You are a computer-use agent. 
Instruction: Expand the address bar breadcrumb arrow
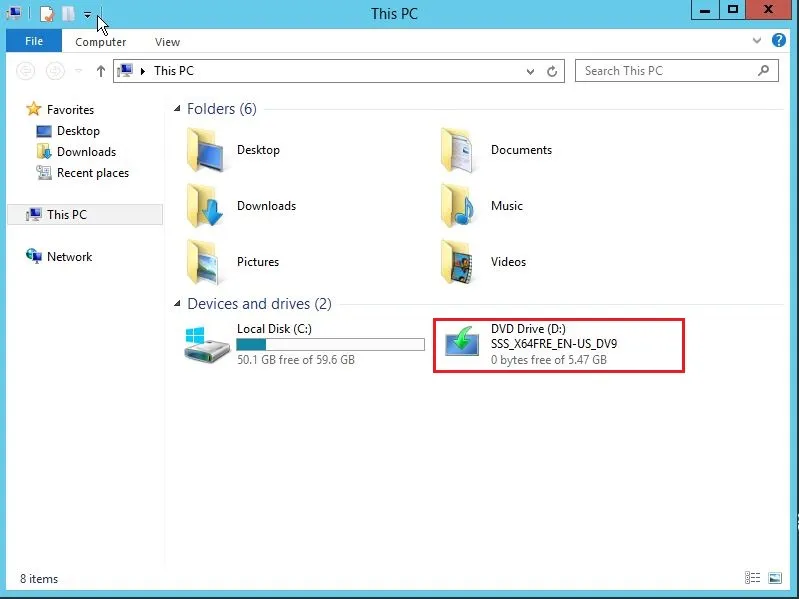click(x=143, y=71)
